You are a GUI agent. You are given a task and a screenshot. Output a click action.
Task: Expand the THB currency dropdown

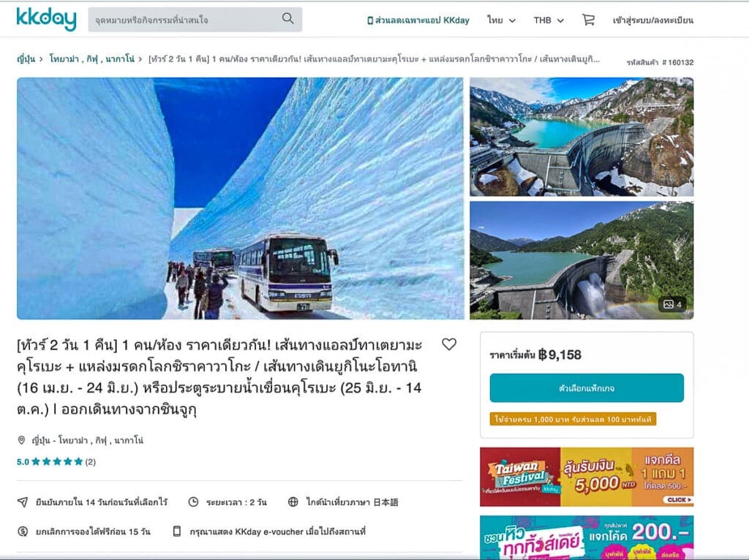(x=549, y=20)
